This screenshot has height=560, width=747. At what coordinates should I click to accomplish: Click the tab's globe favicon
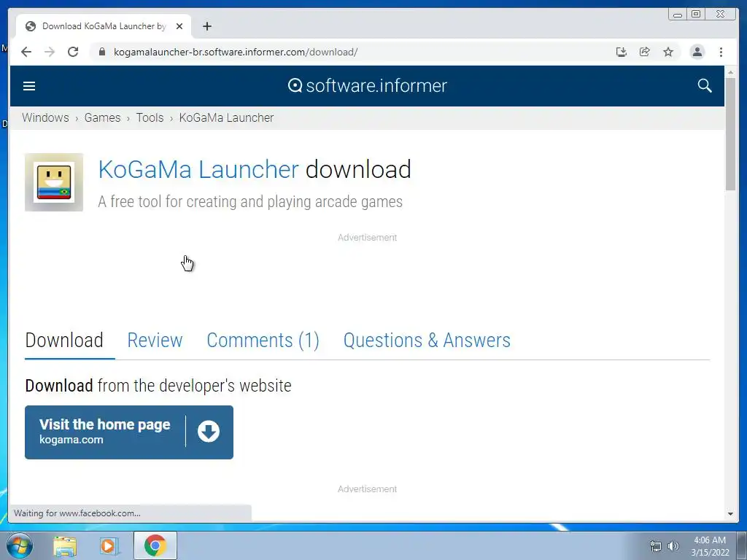pos(31,26)
